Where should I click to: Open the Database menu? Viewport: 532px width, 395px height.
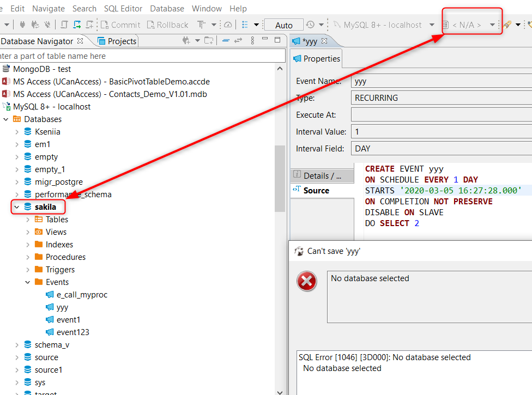tap(167, 9)
